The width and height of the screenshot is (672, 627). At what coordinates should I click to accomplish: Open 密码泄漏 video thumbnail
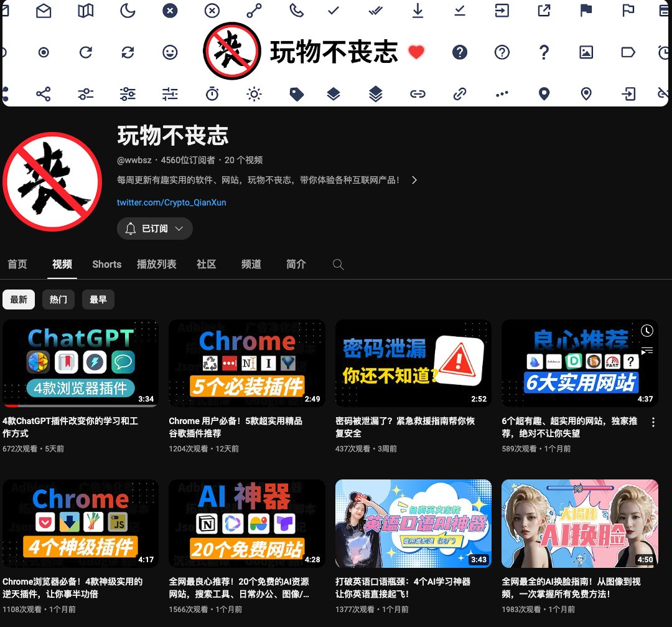(413, 363)
